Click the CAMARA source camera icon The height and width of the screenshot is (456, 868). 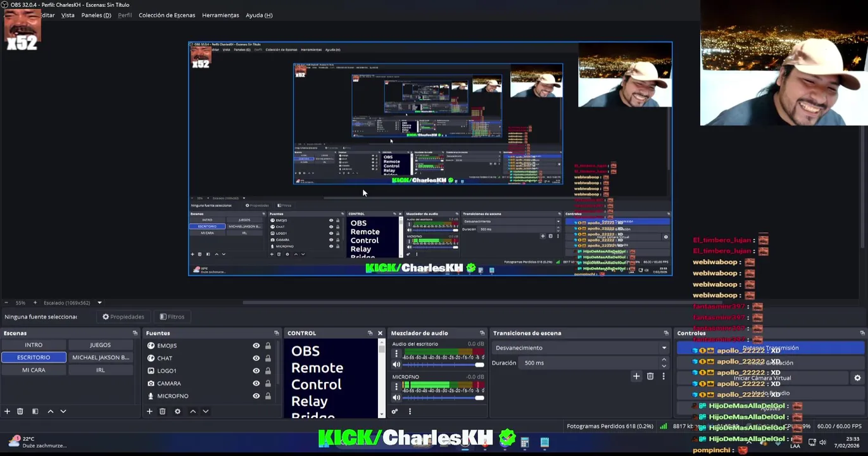click(x=151, y=383)
